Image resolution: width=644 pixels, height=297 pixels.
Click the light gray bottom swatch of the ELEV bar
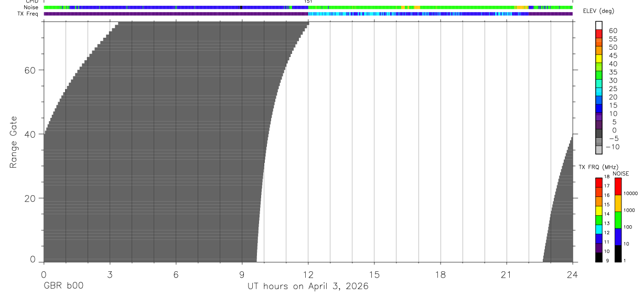click(x=598, y=150)
